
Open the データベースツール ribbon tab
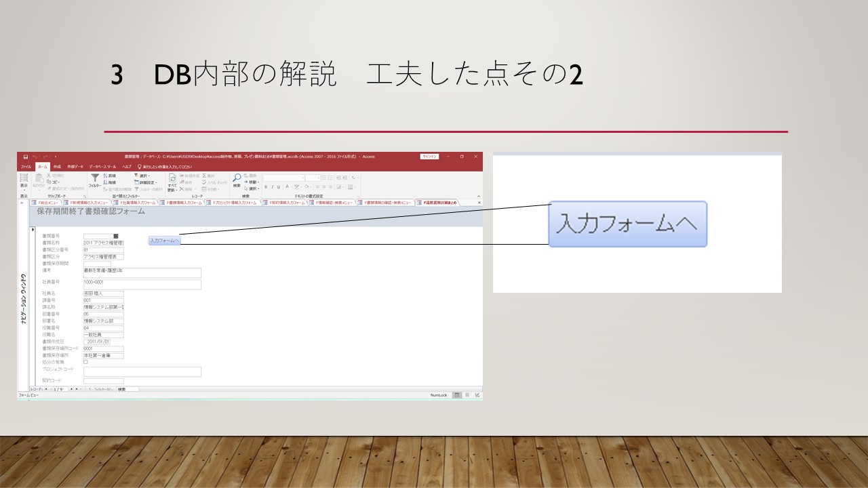coord(102,167)
